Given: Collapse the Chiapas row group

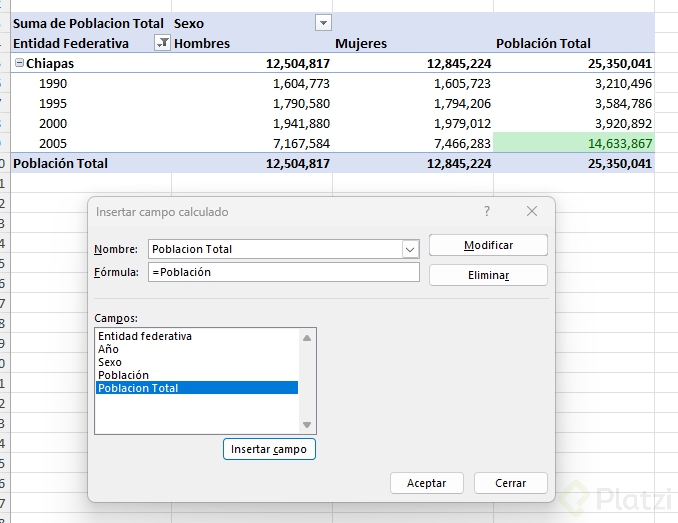Looking at the screenshot, I should [x=19, y=63].
